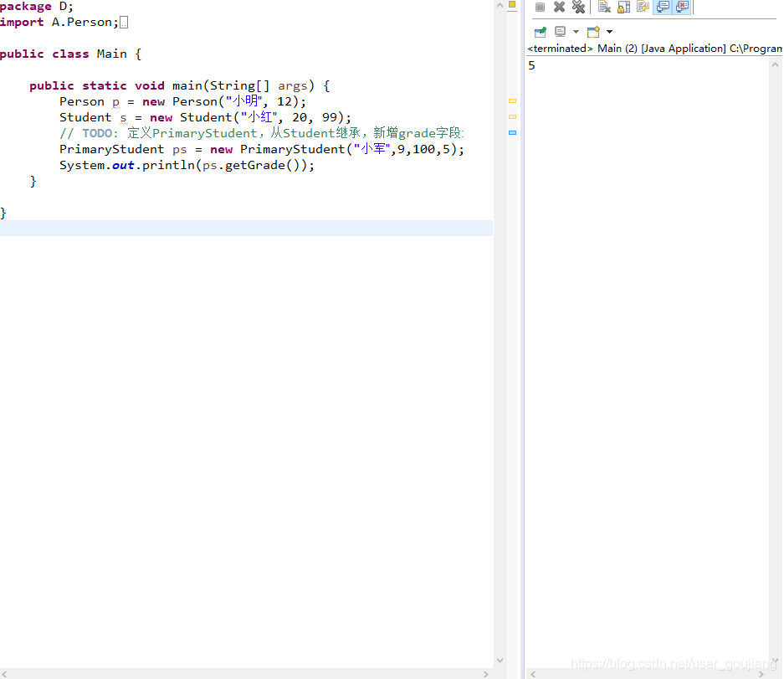Toggle the Word Wrap console icon

[x=643, y=7]
